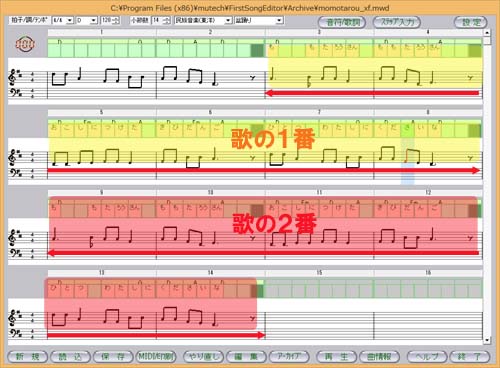Click the MIDI/印刷 button

pyautogui.click(x=156, y=357)
